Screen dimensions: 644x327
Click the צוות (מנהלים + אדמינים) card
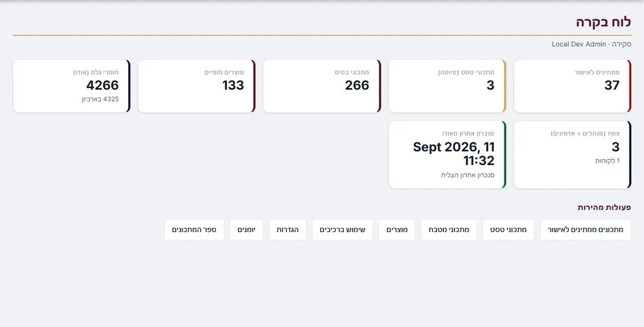click(572, 155)
